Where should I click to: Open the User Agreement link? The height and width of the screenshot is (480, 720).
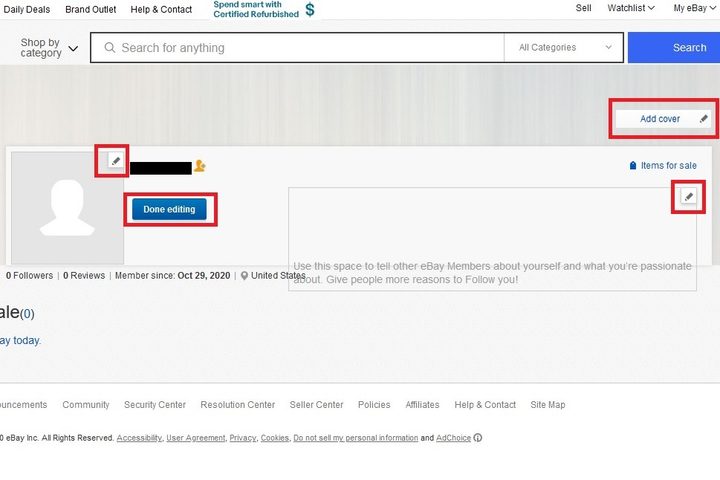point(196,438)
